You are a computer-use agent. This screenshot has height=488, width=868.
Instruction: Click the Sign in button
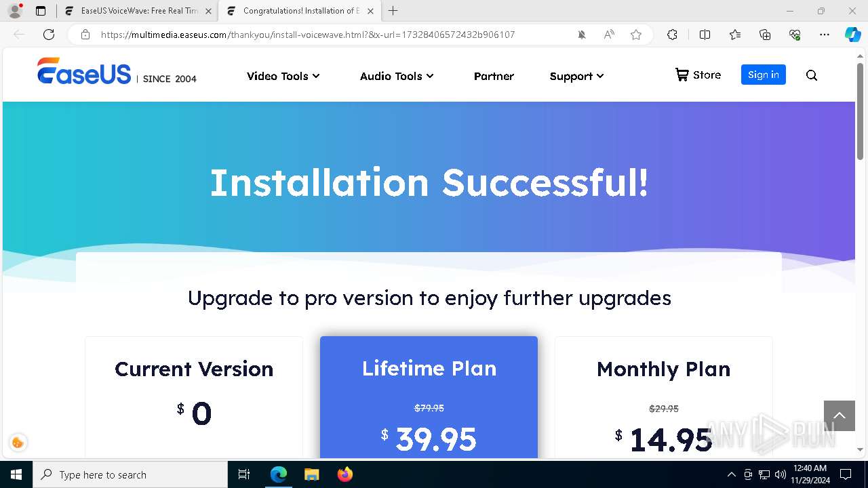point(764,75)
